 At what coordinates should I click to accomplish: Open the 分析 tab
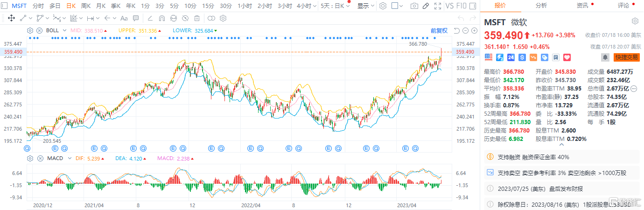point(541,6)
